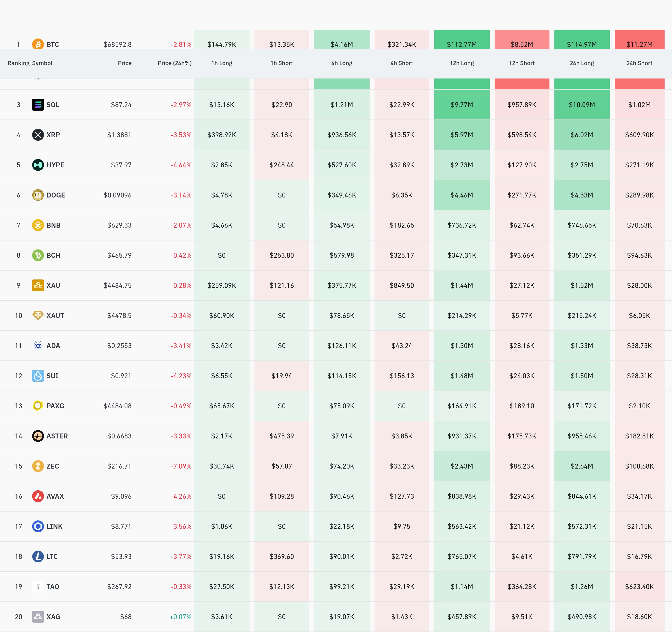This screenshot has width=672, height=632.
Task: Click the BNB coin icon
Action: [38, 225]
